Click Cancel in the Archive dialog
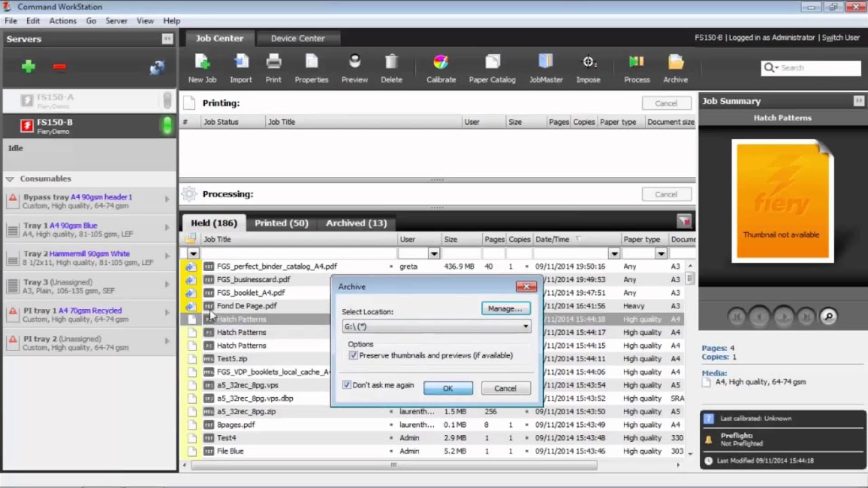The image size is (868, 488). coord(505,388)
